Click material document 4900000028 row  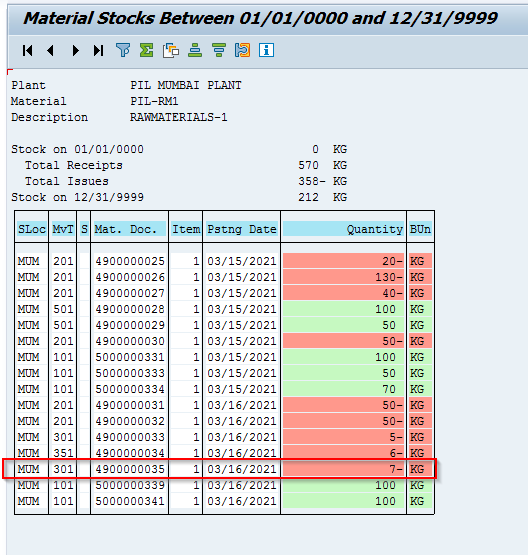(224, 309)
